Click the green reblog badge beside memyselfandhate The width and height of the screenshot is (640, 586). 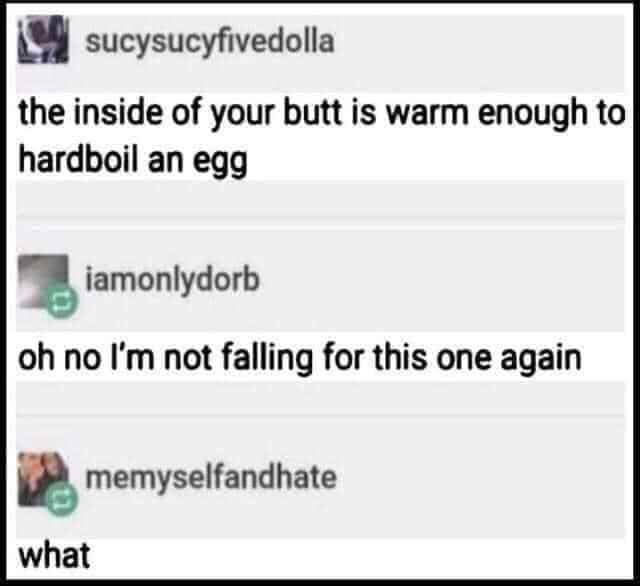tap(62, 499)
